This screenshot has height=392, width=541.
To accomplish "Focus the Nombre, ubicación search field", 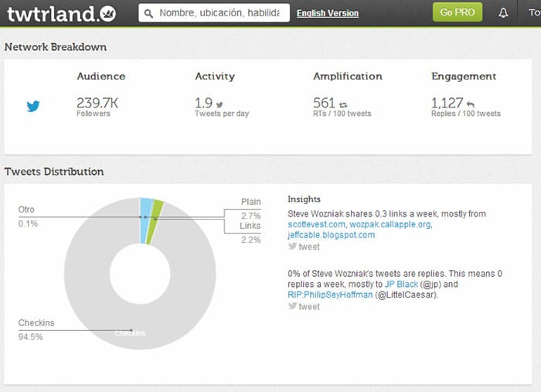I will (x=214, y=13).
